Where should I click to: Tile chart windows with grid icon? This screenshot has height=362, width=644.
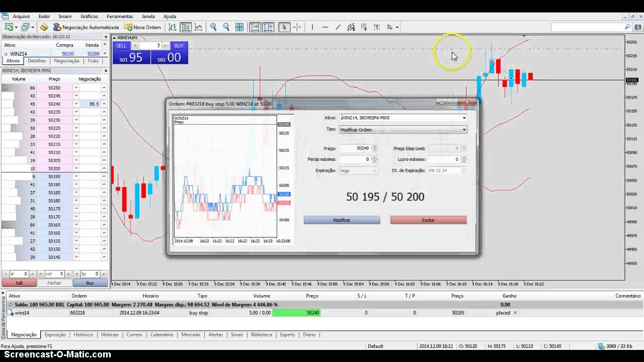tap(239, 27)
